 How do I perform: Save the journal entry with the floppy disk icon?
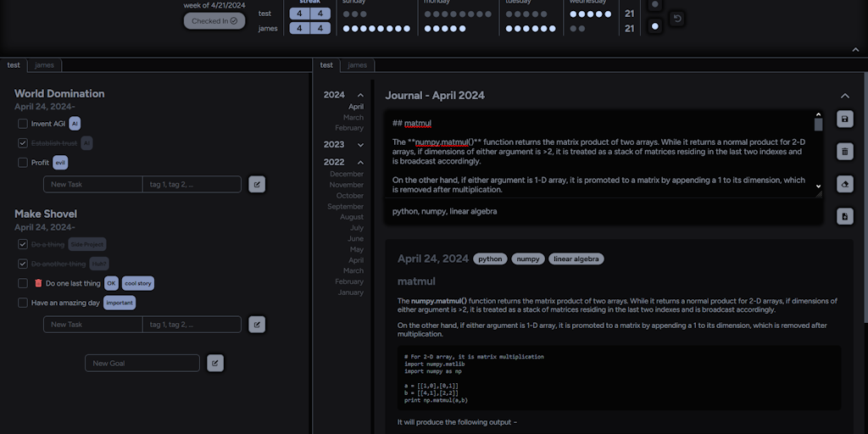coord(844,120)
